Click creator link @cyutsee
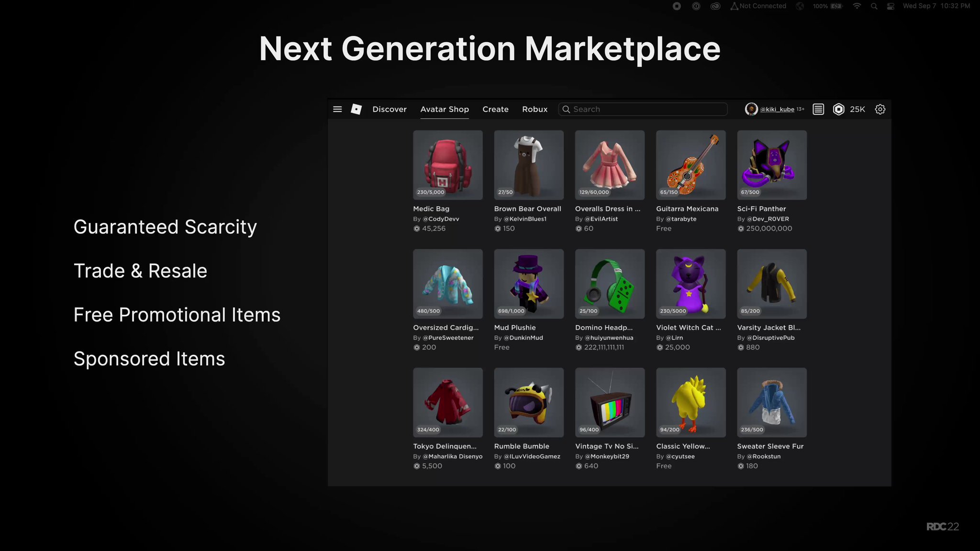 (x=680, y=456)
